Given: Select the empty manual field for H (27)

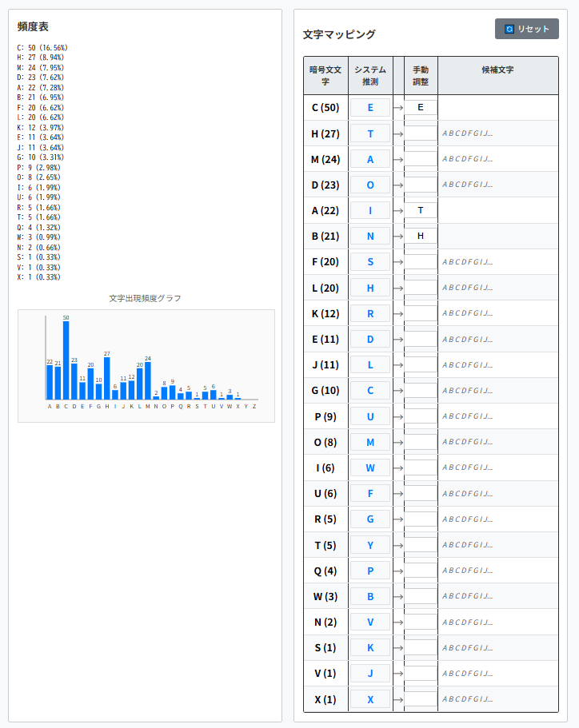Looking at the screenshot, I should coord(421,133).
